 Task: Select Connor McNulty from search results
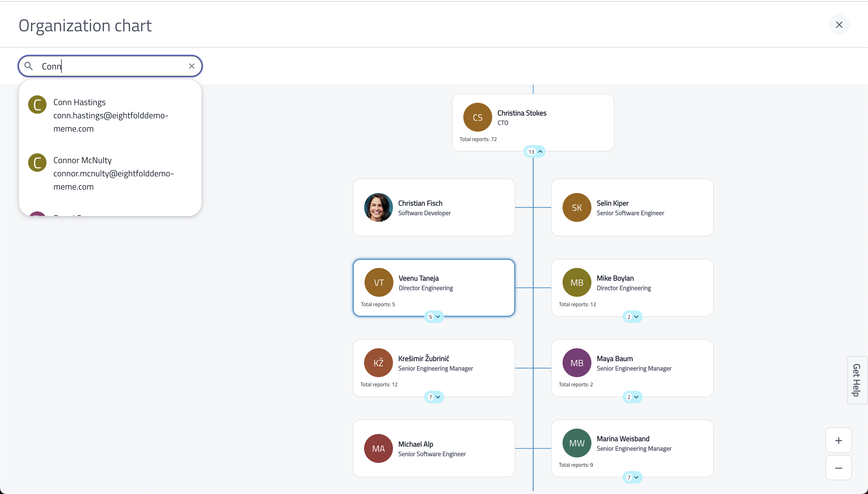coord(110,173)
